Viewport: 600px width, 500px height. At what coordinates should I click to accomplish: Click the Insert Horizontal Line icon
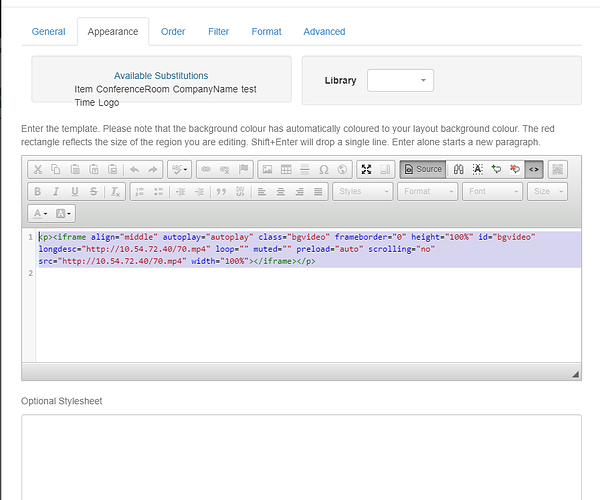click(305, 169)
